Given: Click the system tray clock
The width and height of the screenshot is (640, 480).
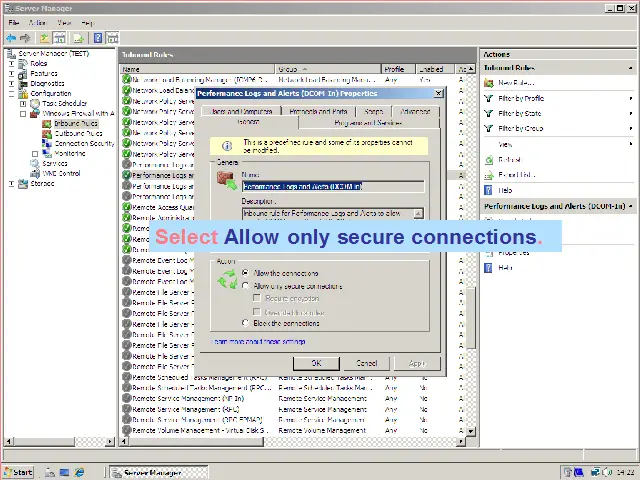Looking at the screenshot, I should tap(626, 473).
